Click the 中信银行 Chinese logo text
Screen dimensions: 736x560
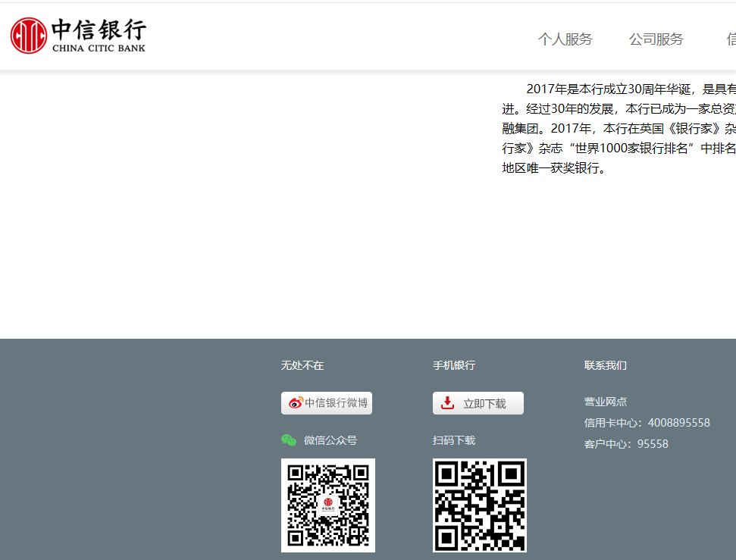(x=99, y=30)
